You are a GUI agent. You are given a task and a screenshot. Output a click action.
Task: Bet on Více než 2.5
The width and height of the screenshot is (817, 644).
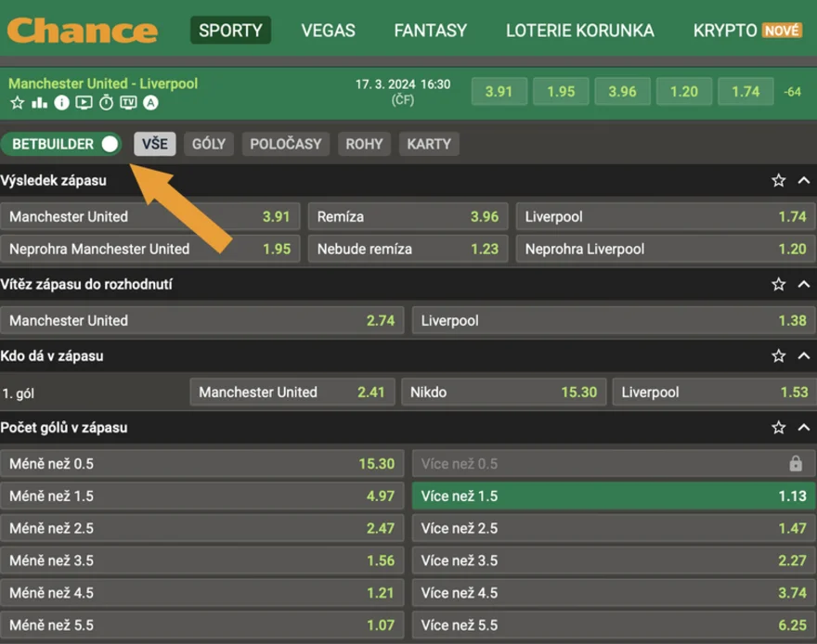pyautogui.click(x=614, y=528)
